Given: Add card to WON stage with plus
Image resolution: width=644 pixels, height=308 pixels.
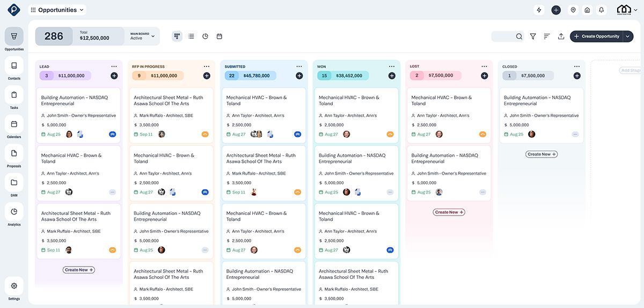Looking at the screenshot, I should click(x=392, y=76).
